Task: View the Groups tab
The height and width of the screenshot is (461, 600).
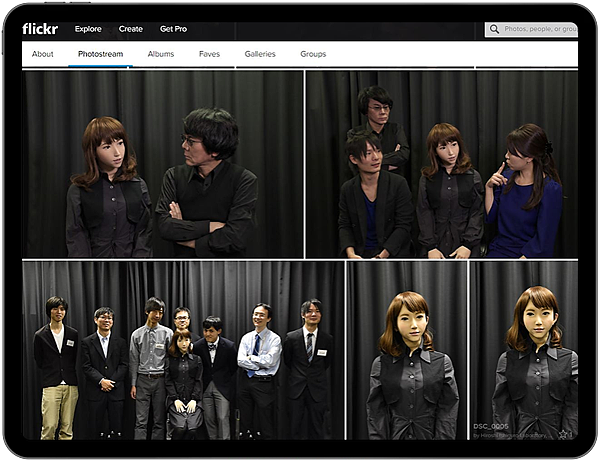Action: (x=313, y=54)
